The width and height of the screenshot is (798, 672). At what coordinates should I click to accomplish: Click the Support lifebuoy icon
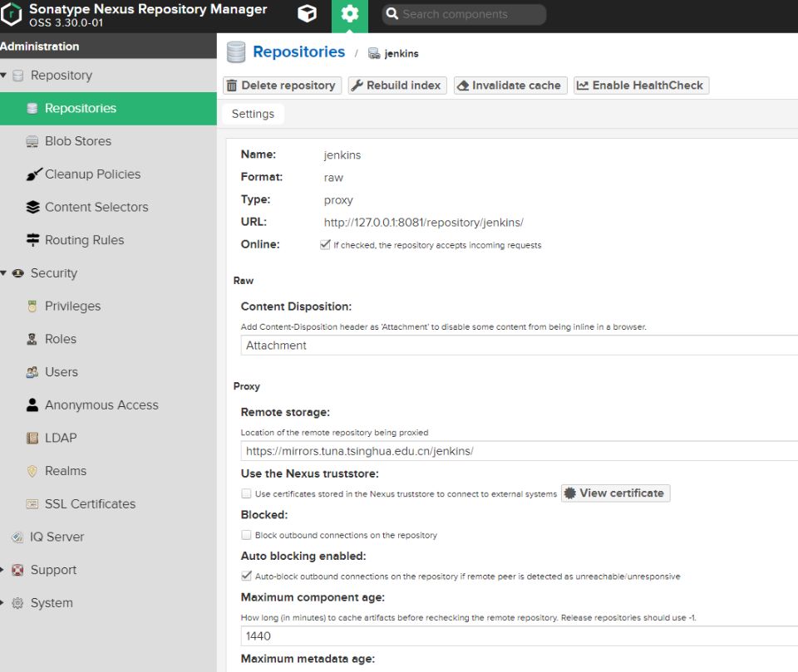click(17, 571)
